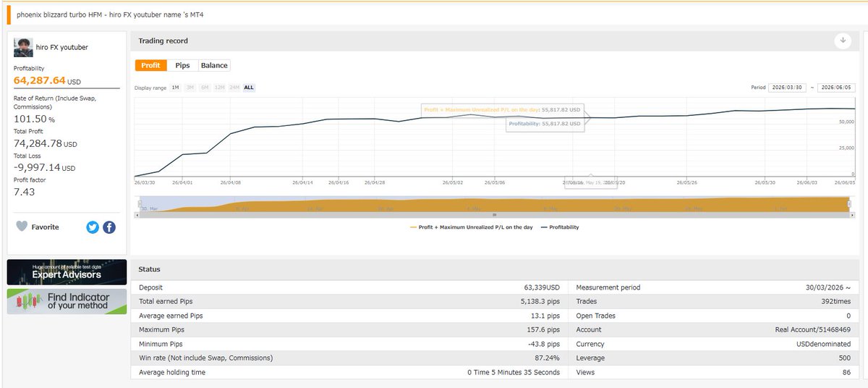Screen dimensions: 868x388
Task: Click the win rate value 87.24%
Action: tap(548, 358)
